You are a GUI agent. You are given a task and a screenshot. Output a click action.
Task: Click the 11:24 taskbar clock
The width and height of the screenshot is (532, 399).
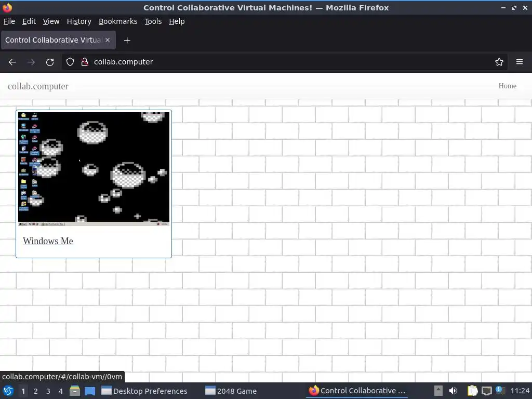point(520,391)
